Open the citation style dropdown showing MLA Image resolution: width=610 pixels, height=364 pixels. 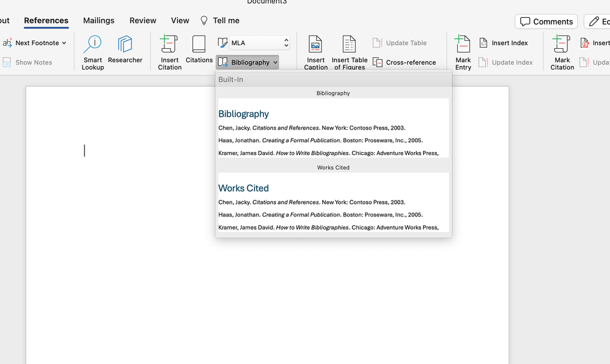pyautogui.click(x=252, y=42)
